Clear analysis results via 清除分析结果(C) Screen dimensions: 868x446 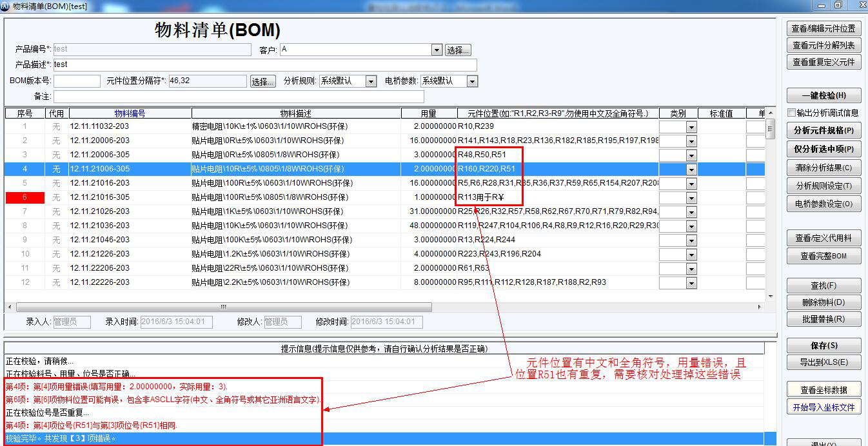pyautogui.click(x=822, y=168)
